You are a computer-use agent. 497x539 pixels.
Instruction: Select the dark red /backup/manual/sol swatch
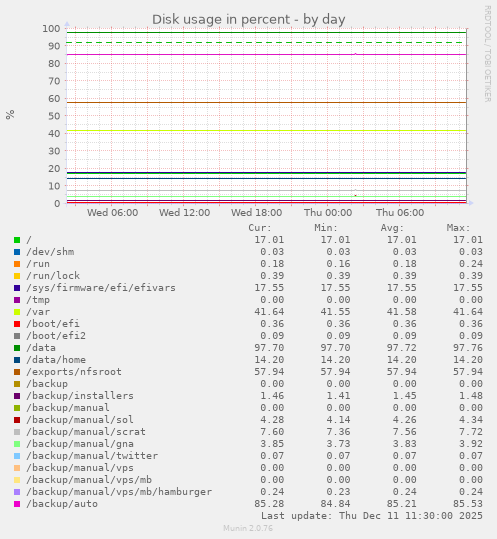point(17,420)
